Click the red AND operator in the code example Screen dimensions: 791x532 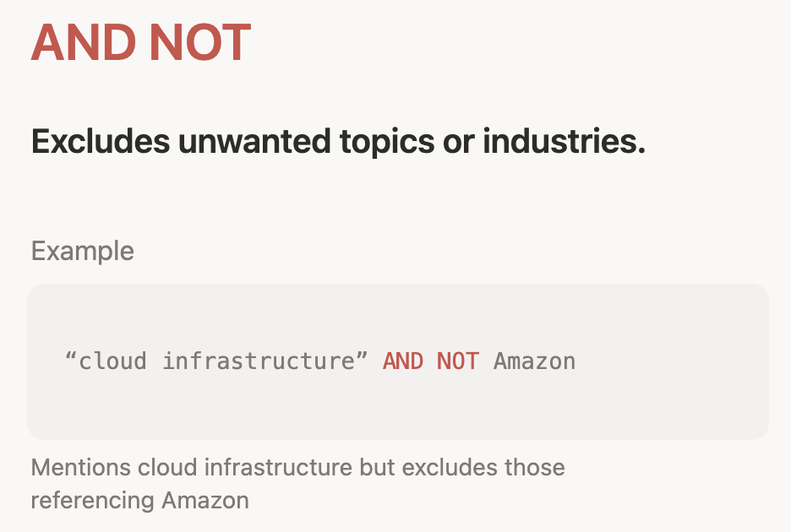click(403, 361)
